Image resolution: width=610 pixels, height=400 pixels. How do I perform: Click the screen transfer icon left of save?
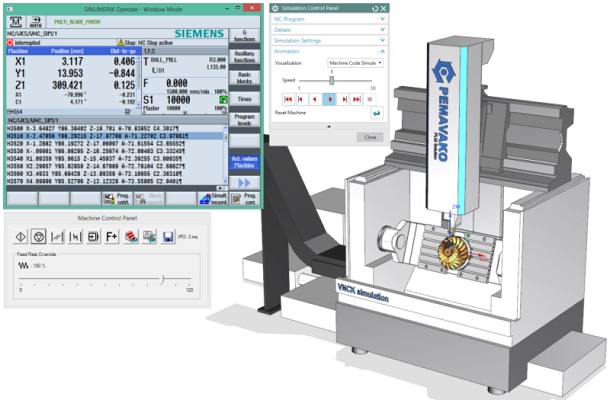tap(149, 237)
